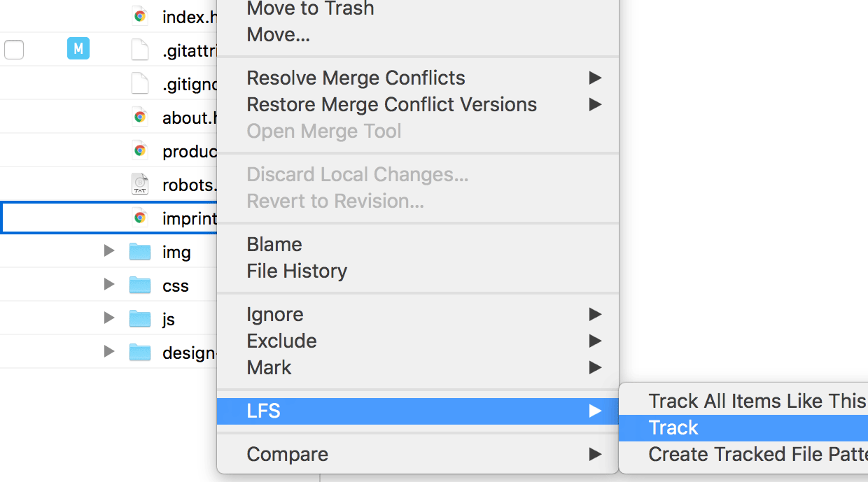The image size is (868, 482).
Task: Choose Track All Items Like This
Action: 756,401
